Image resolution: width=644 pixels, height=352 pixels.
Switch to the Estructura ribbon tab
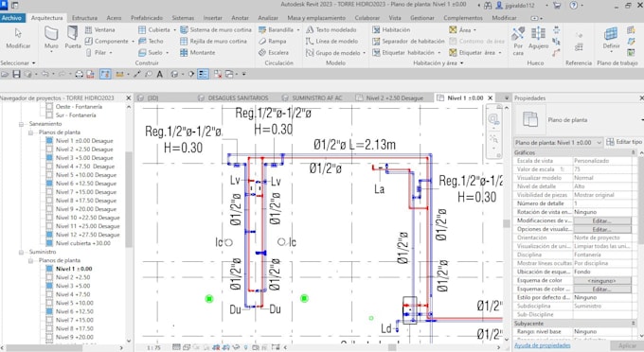[84, 18]
